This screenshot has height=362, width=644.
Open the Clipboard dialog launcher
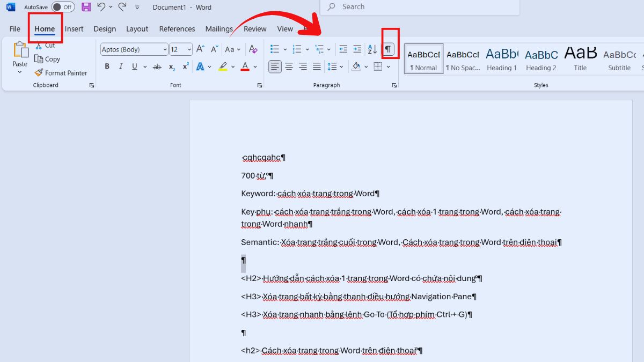pos(92,85)
